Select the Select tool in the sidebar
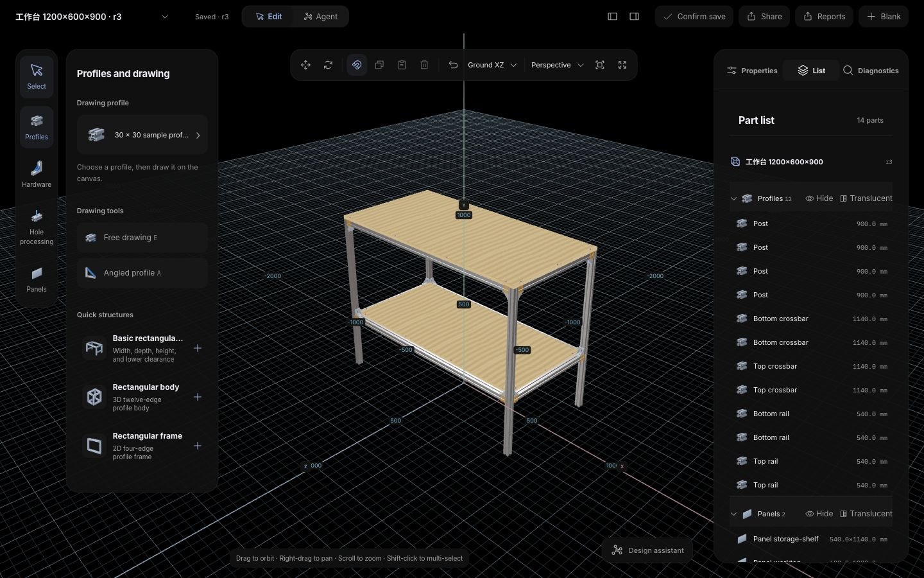Viewport: 924px width, 578px height. [x=37, y=76]
